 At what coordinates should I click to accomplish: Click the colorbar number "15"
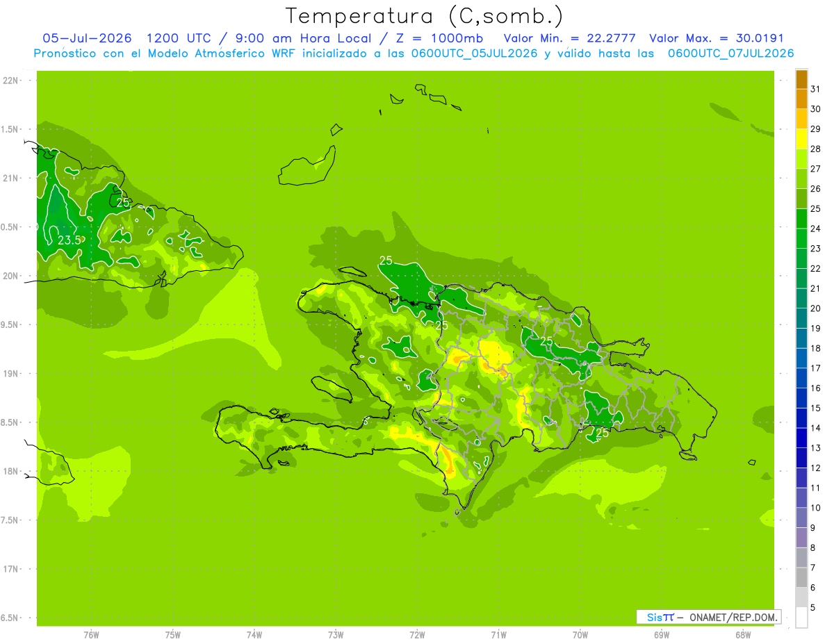(815, 408)
